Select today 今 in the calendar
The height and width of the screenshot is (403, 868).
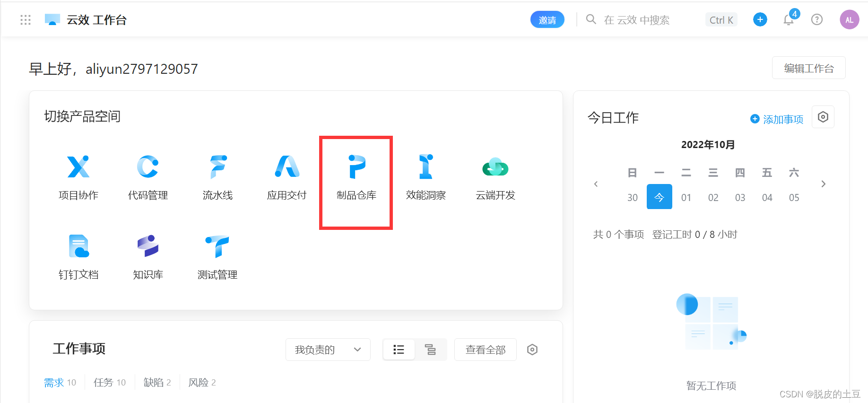(x=660, y=197)
